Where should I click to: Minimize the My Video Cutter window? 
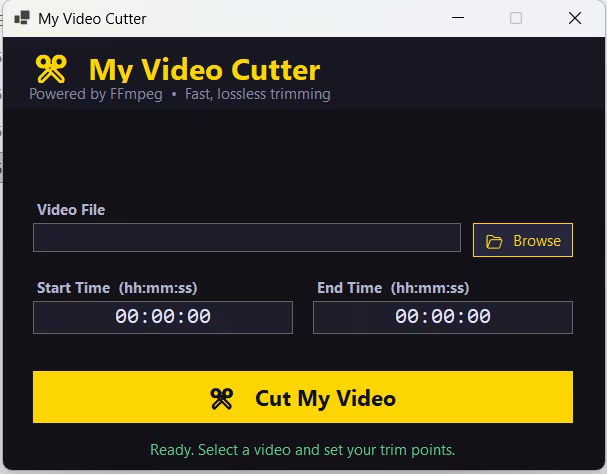[458, 18]
